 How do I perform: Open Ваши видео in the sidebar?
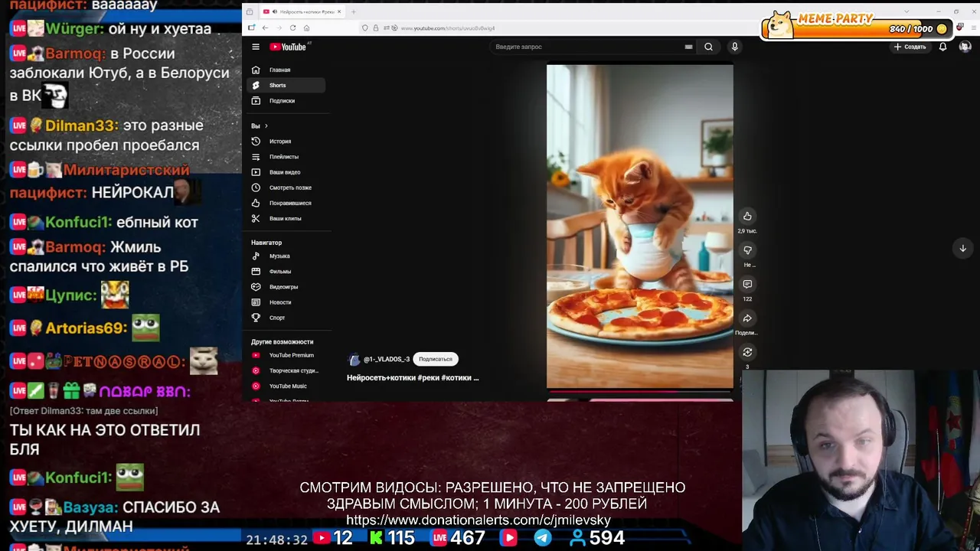coord(286,172)
